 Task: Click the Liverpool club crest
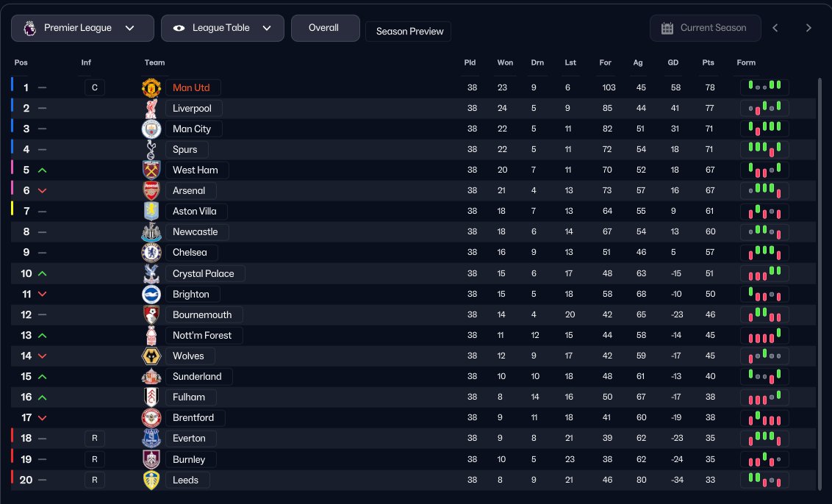tap(151, 109)
